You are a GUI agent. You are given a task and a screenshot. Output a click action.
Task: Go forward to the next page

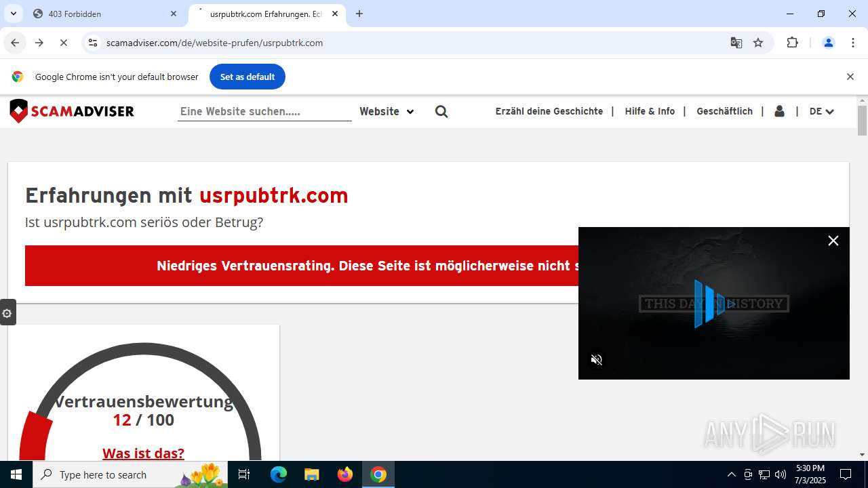click(39, 43)
